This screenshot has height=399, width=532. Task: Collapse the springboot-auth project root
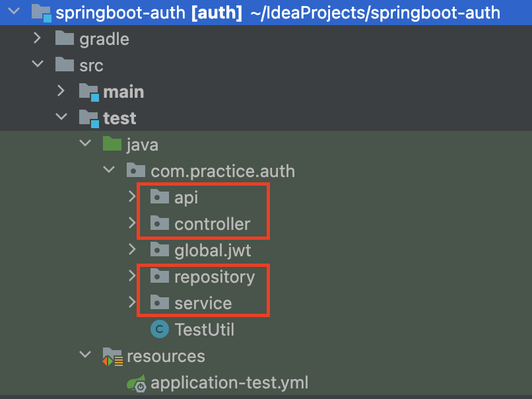14,11
